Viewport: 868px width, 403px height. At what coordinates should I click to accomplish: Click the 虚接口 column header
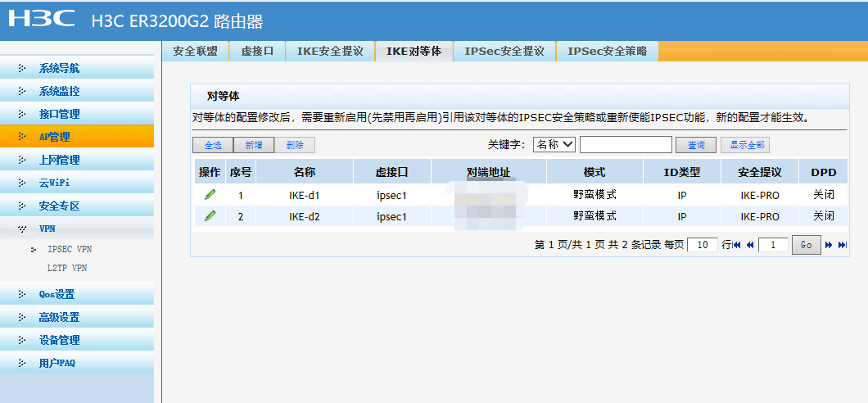392,172
